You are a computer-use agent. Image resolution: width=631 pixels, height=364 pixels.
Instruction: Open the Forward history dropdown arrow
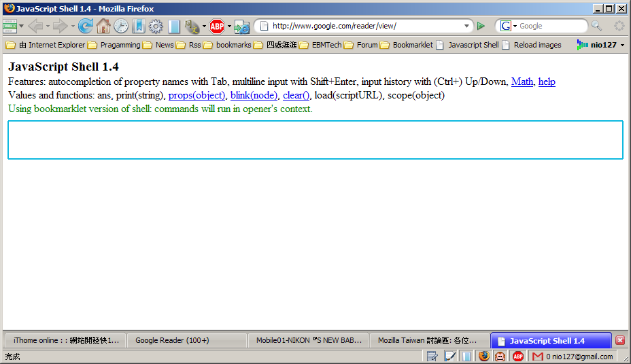coord(73,26)
